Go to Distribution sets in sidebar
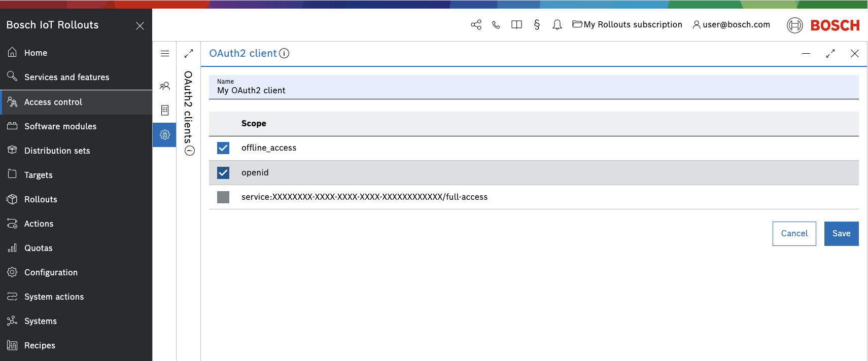Viewport: 868px width, 361px height. point(57,151)
